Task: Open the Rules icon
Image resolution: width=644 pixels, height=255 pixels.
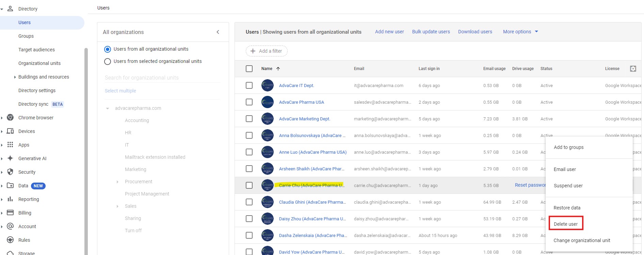Action: coord(10,240)
